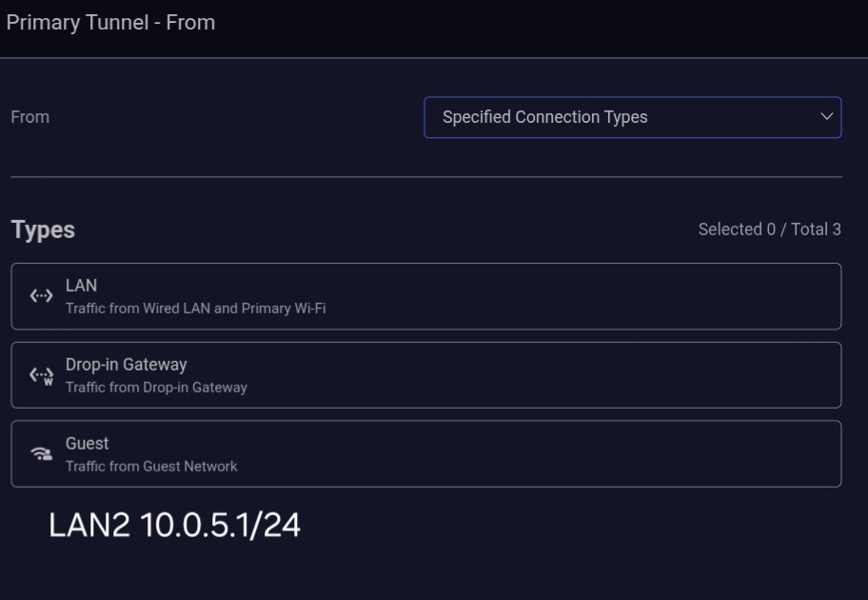
Task: Click the "Traffic from Wired LAN and Primary Wi-Fi" description
Action: (x=195, y=309)
